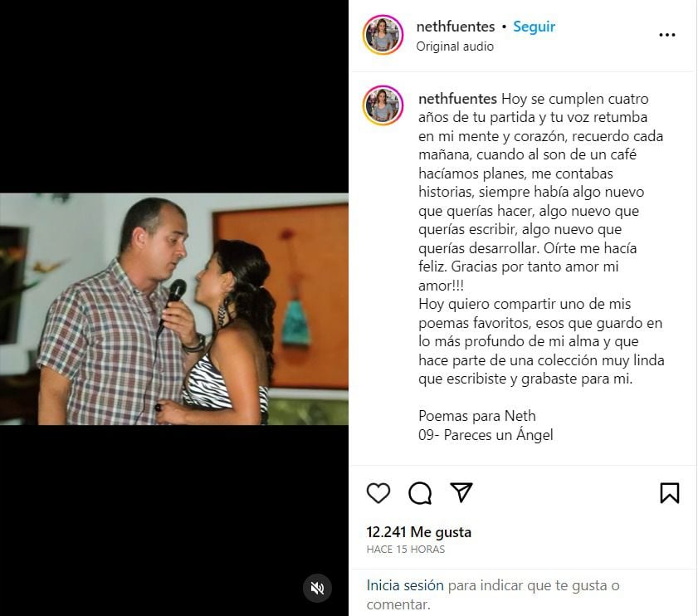The image size is (698, 616).
Task: Open the nethfuentes username in the header
Action: coord(456,27)
